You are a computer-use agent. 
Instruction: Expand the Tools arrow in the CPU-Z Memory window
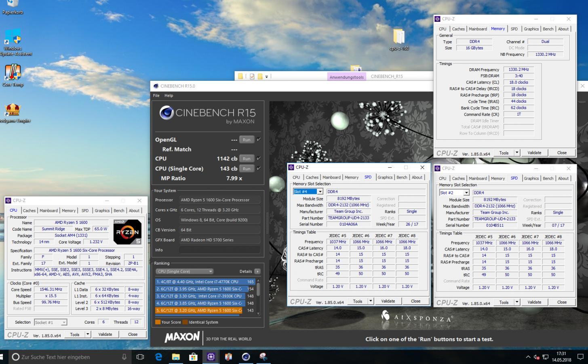[x=517, y=153]
